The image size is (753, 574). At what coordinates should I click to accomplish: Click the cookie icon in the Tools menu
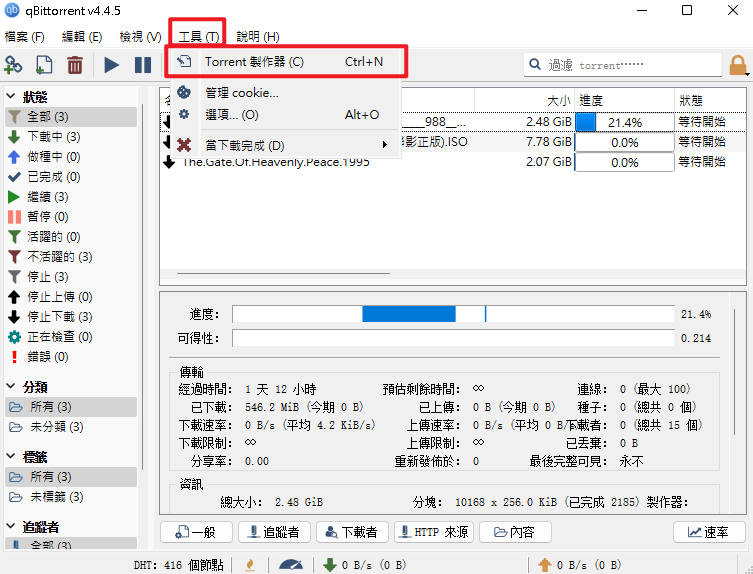(x=184, y=92)
